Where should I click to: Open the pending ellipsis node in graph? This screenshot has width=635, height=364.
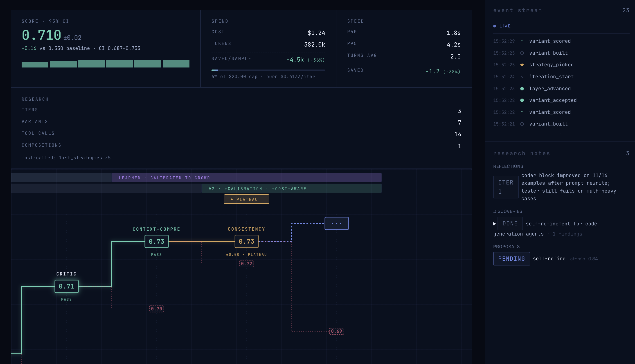pos(336,223)
